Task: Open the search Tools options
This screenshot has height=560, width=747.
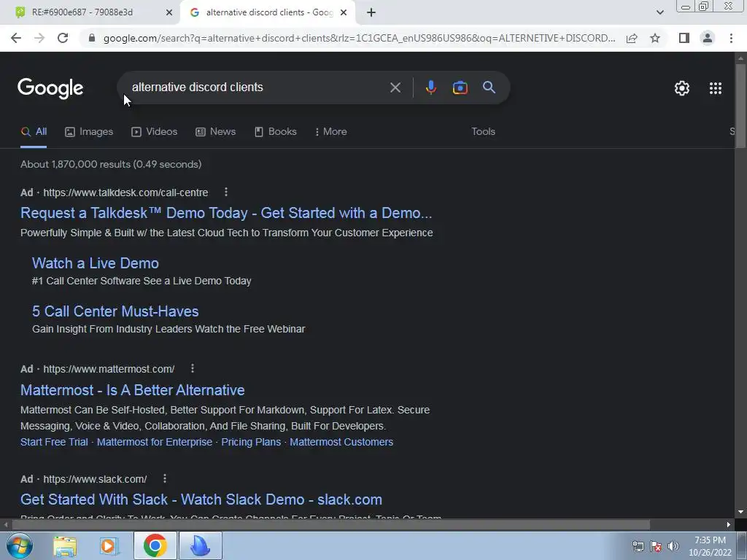Action: point(483,132)
